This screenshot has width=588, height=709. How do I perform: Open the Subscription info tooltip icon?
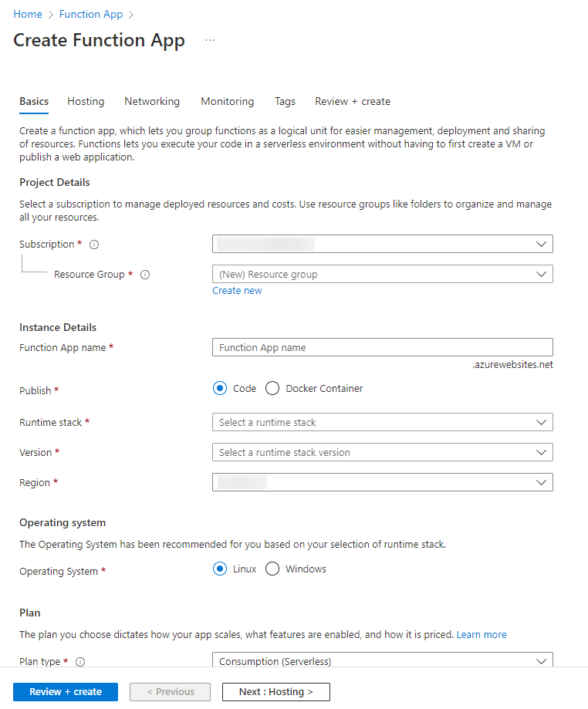coord(93,244)
